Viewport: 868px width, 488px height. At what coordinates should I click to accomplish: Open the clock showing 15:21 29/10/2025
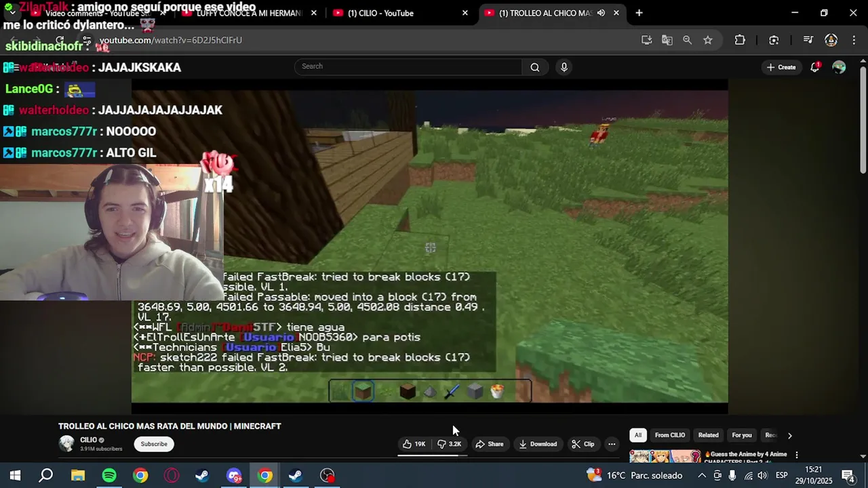click(814, 475)
